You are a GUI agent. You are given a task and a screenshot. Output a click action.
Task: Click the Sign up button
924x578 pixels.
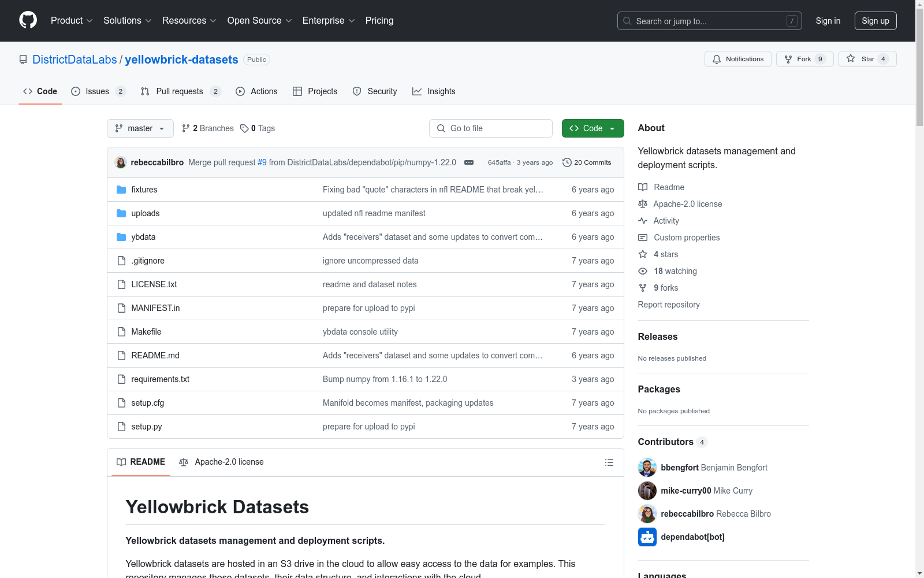coord(875,21)
